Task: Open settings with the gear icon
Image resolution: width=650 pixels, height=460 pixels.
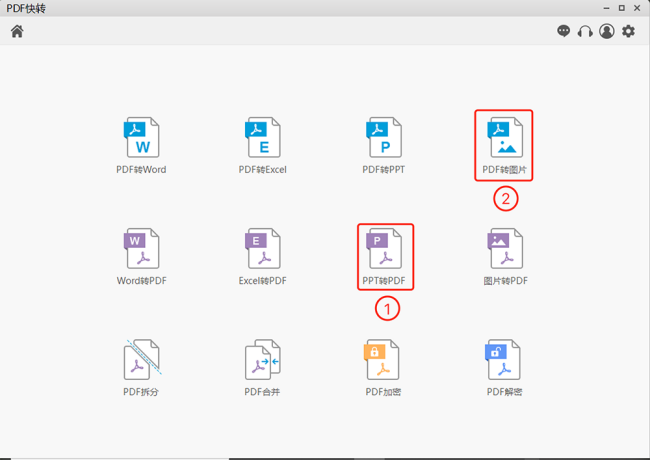Action: click(x=628, y=31)
